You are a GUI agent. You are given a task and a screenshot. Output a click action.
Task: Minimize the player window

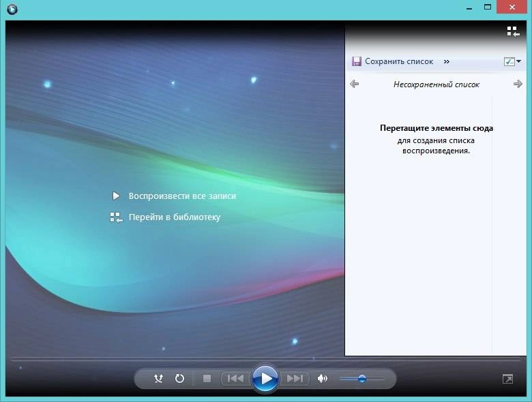coord(469,7)
